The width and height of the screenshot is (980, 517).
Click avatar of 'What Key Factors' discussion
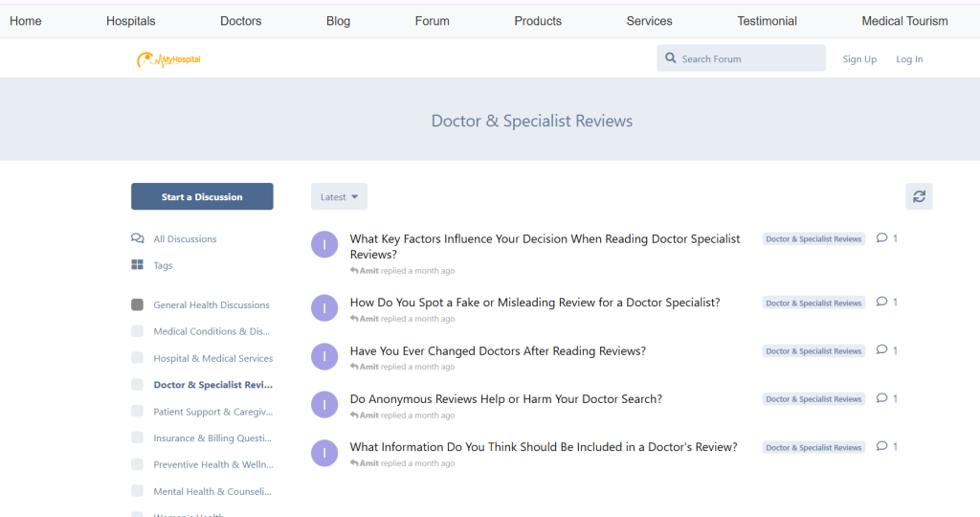point(324,244)
